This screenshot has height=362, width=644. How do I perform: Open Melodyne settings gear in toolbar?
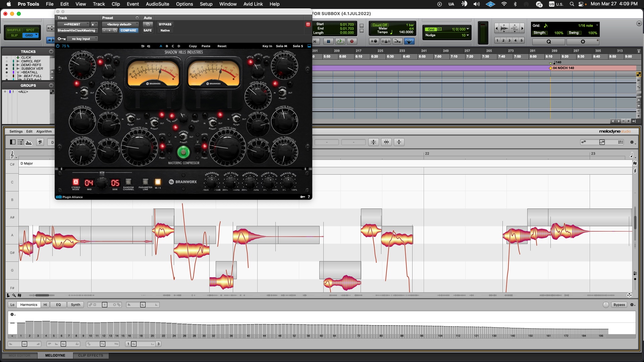click(632, 142)
